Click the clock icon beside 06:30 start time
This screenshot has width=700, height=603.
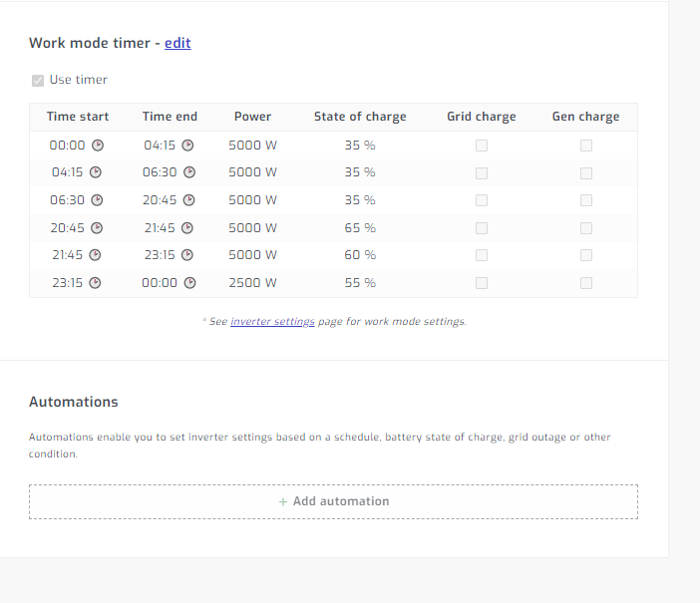[97, 200]
